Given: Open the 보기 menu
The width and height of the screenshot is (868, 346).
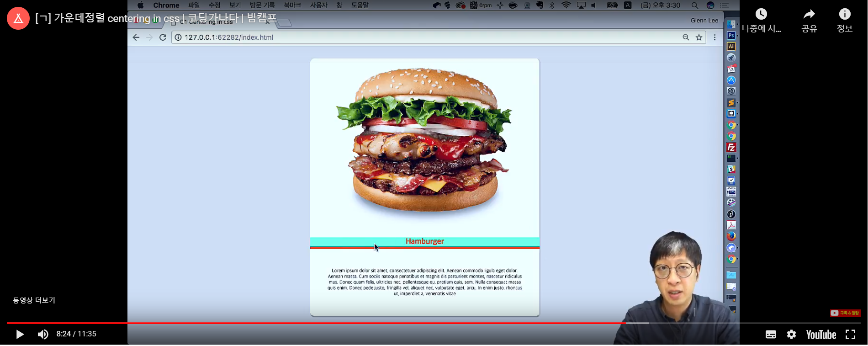Looking at the screenshot, I should point(235,5).
